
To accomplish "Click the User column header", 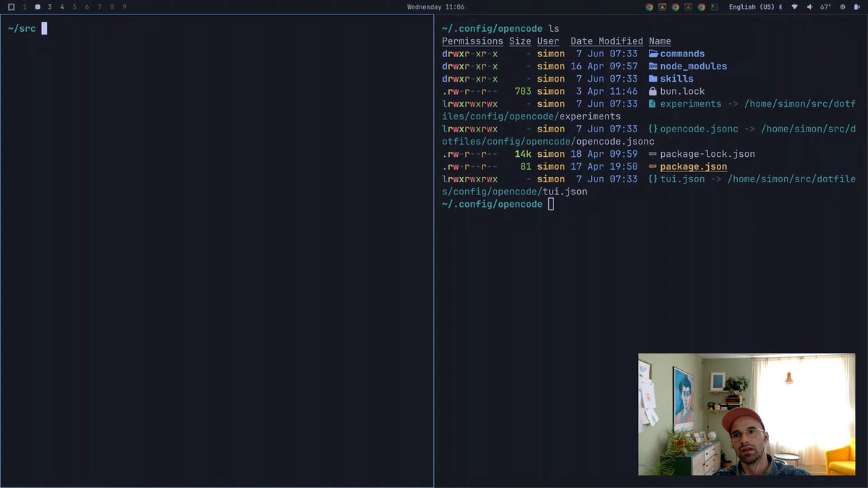I will click(548, 41).
